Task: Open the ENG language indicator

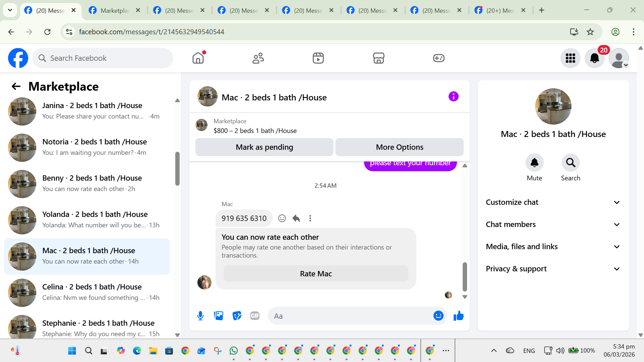Action: coord(529,351)
